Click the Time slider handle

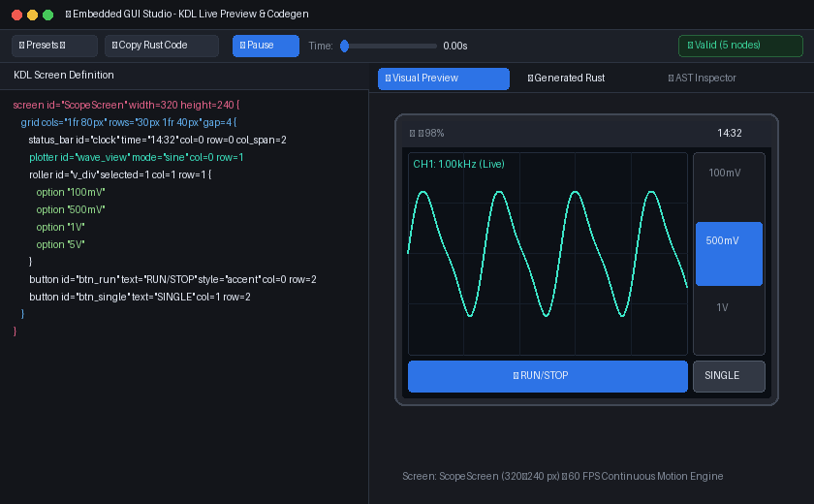(344, 47)
